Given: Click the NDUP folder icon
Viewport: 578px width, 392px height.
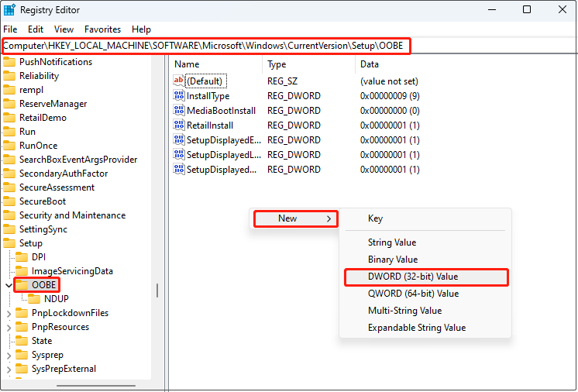Looking at the screenshot, I should 34,299.
